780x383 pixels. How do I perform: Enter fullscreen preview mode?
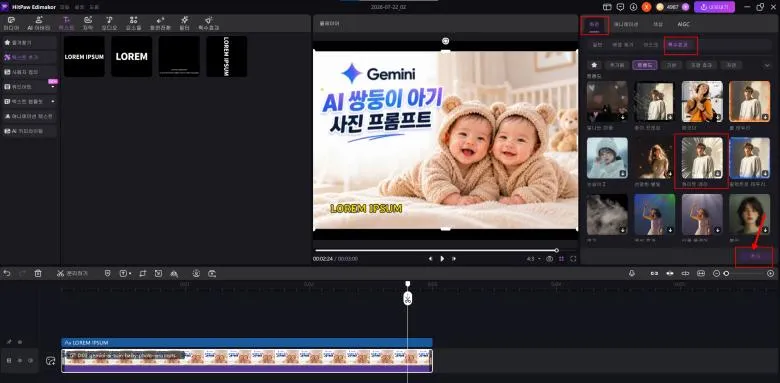coord(573,259)
